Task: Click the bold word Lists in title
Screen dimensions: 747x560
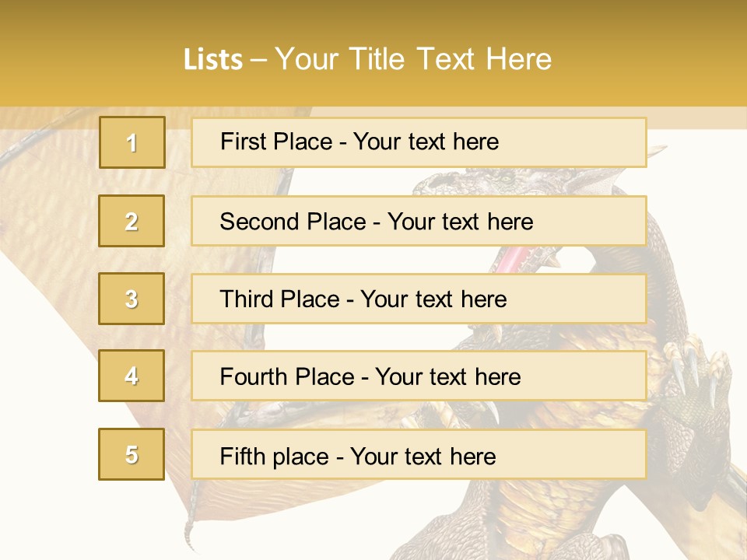Action: coord(212,59)
